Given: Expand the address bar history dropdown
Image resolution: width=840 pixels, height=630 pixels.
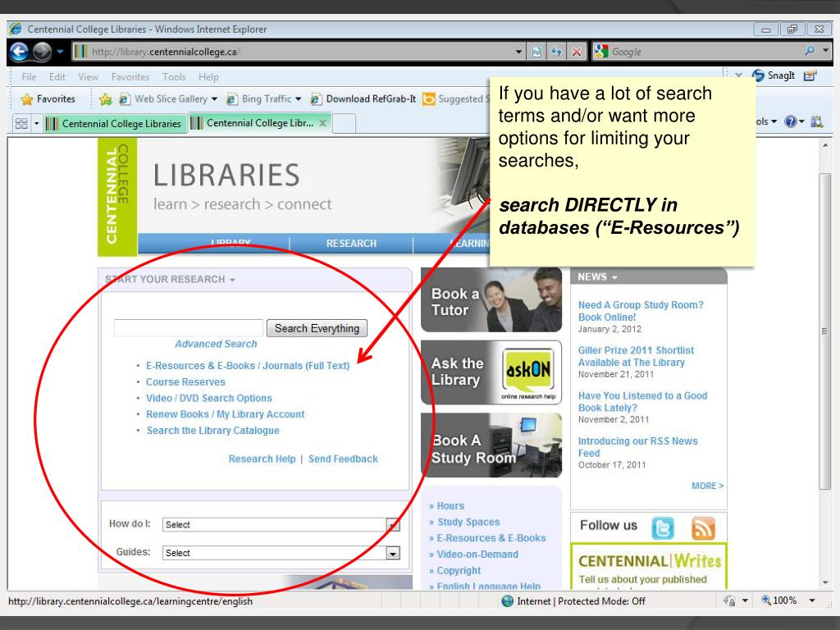Looking at the screenshot, I should pyautogui.click(x=518, y=52).
